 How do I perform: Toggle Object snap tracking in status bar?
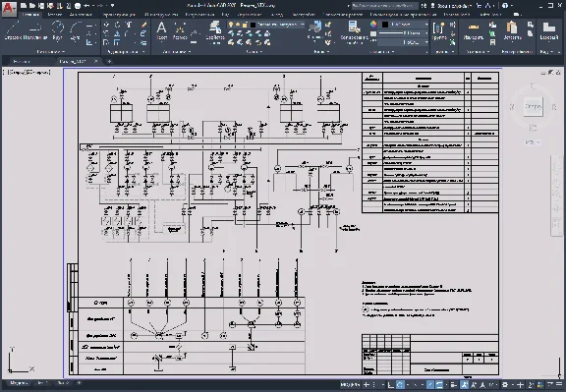pyautogui.click(x=430, y=385)
